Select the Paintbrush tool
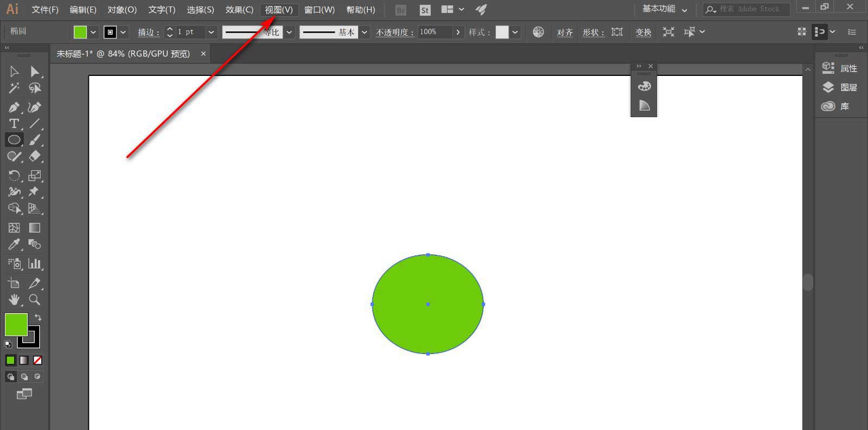This screenshot has height=430, width=868. click(x=35, y=140)
